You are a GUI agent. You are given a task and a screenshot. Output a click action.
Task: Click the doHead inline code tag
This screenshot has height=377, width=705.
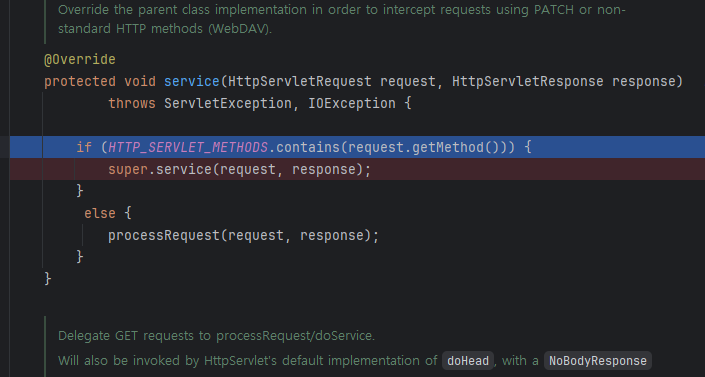point(468,361)
